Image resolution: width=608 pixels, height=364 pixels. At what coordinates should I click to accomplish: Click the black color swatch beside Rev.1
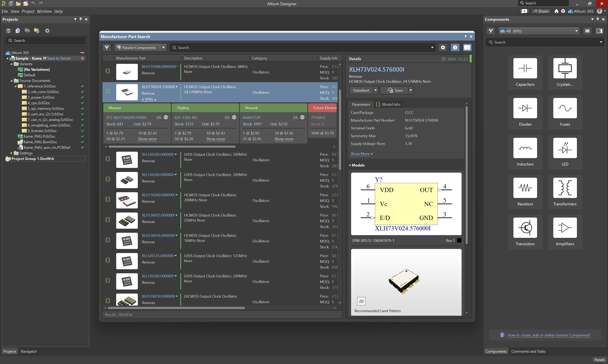coord(459,241)
